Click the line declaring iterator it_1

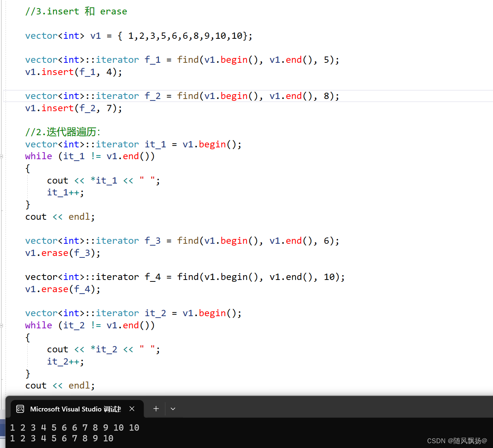133,144
